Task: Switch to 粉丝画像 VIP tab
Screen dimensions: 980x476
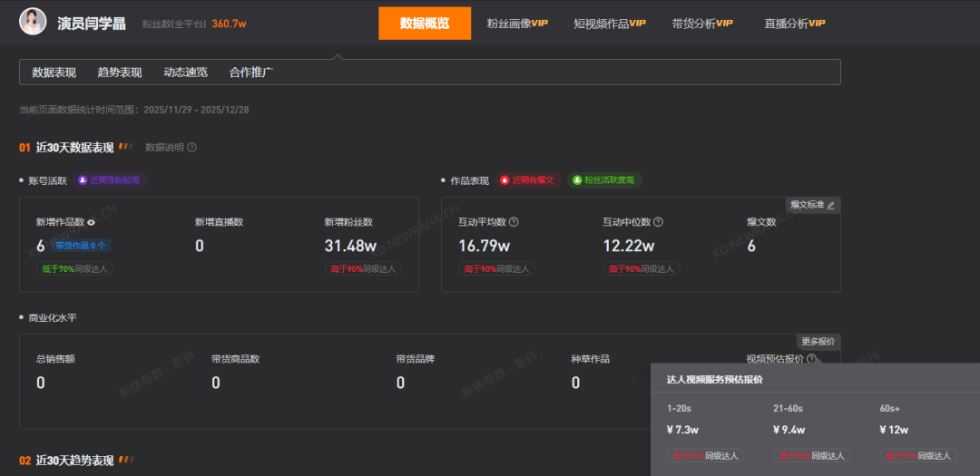Action: [x=517, y=24]
